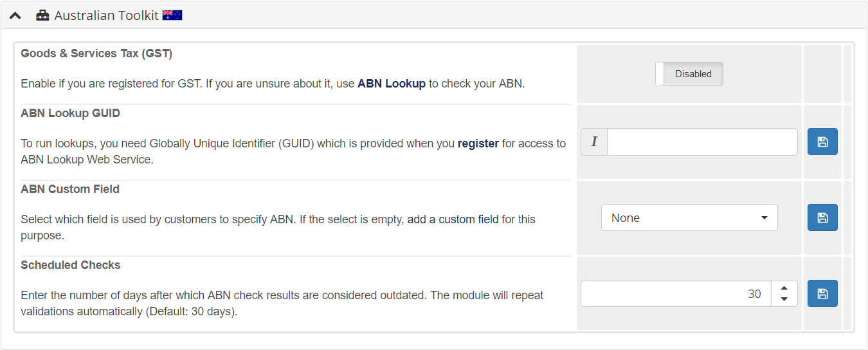
Task: Click the Scheduled Checks heading
Action: (x=71, y=265)
